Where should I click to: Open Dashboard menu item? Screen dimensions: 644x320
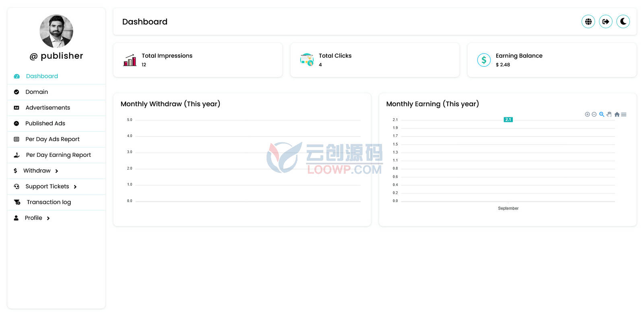(x=56, y=76)
